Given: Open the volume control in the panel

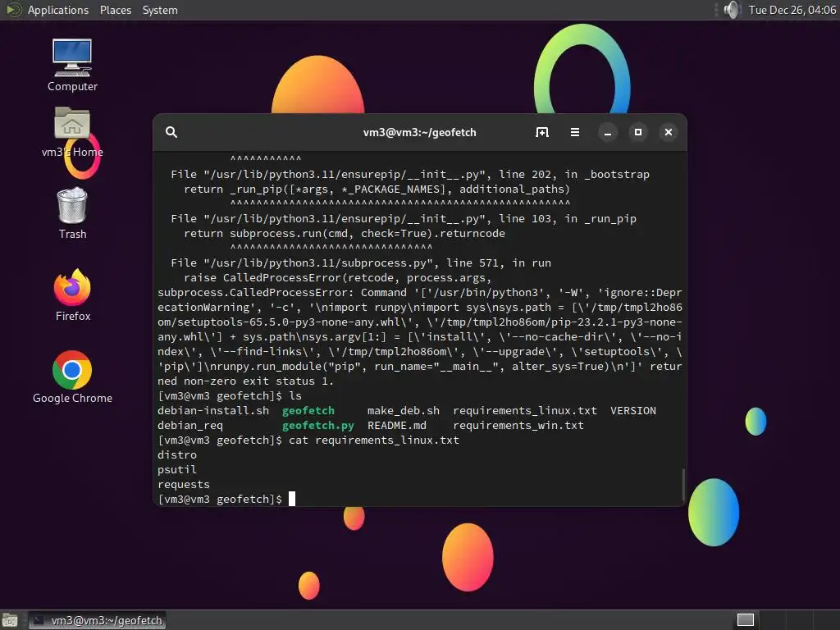Looking at the screenshot, I should [x=731, y=10].
